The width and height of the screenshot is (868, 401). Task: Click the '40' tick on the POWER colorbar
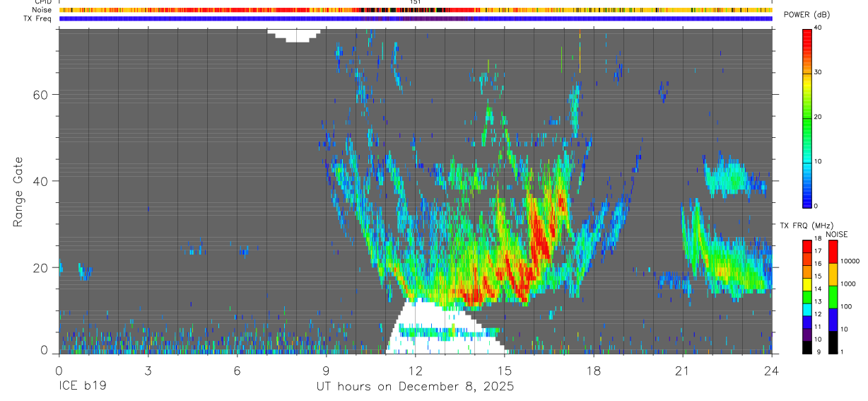click(x=819, y=28)
